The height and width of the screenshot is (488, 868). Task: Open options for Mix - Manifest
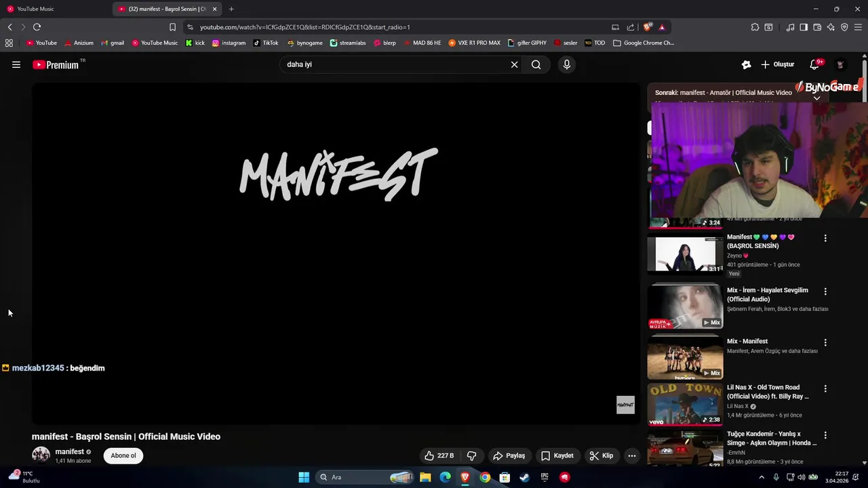[x=825, y=342]
